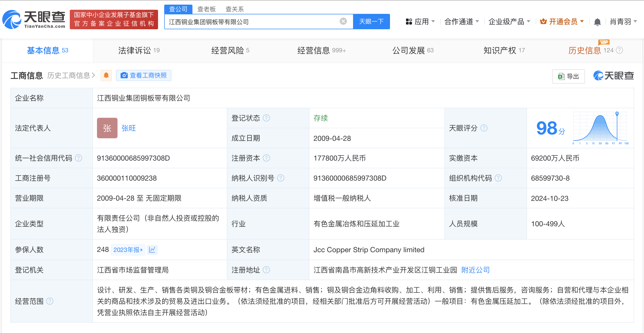Open the notification bell in the header

(597, 22)
